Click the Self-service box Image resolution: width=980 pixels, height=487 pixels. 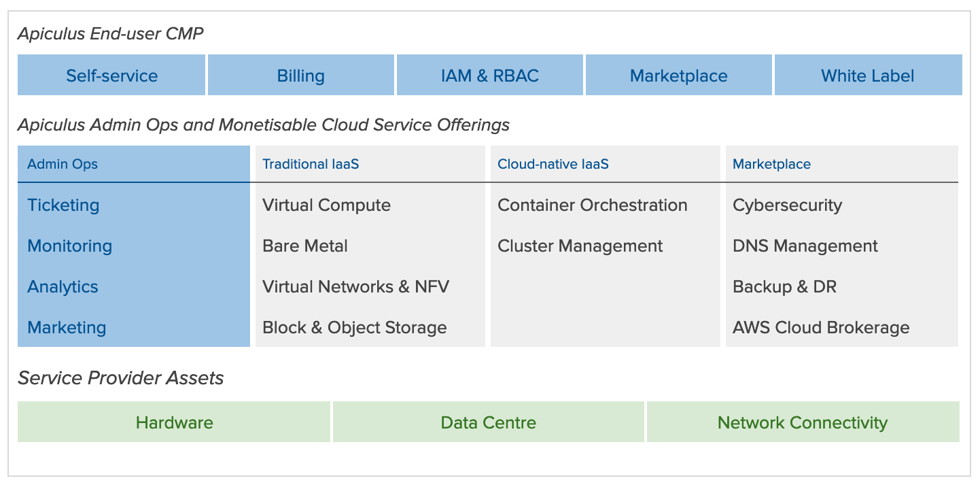tap(111, 75)
